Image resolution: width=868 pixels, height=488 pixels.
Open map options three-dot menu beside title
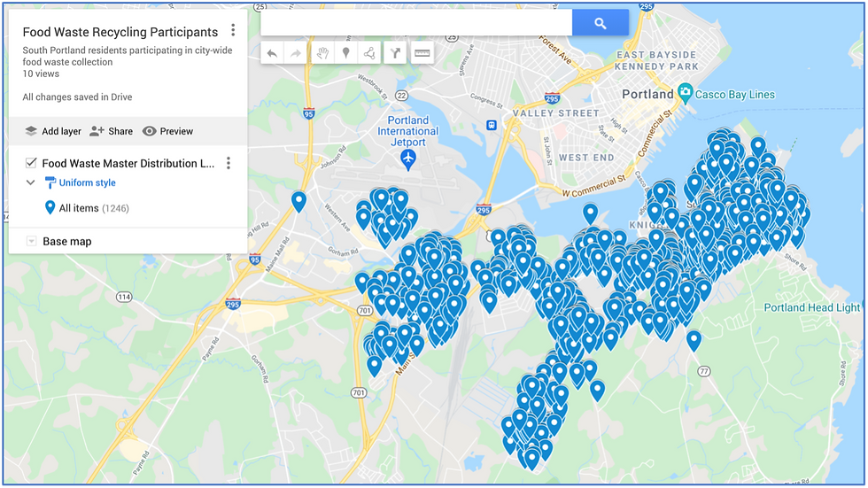233,30
